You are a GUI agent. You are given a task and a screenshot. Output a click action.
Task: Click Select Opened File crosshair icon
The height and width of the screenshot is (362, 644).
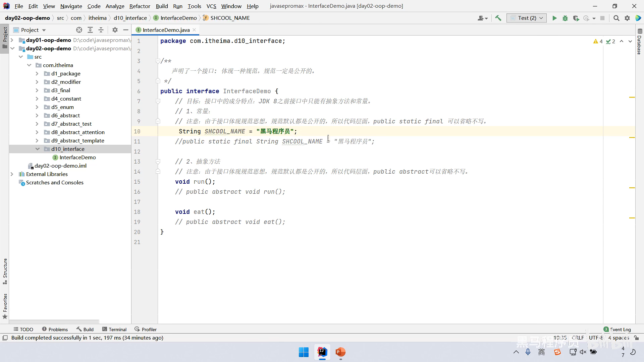[79, 30]
